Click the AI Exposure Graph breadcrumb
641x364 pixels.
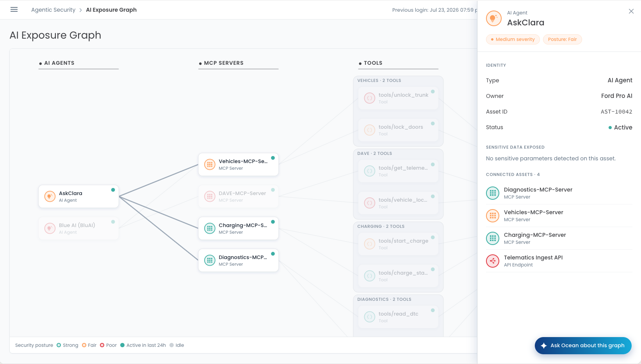point(111,10)
